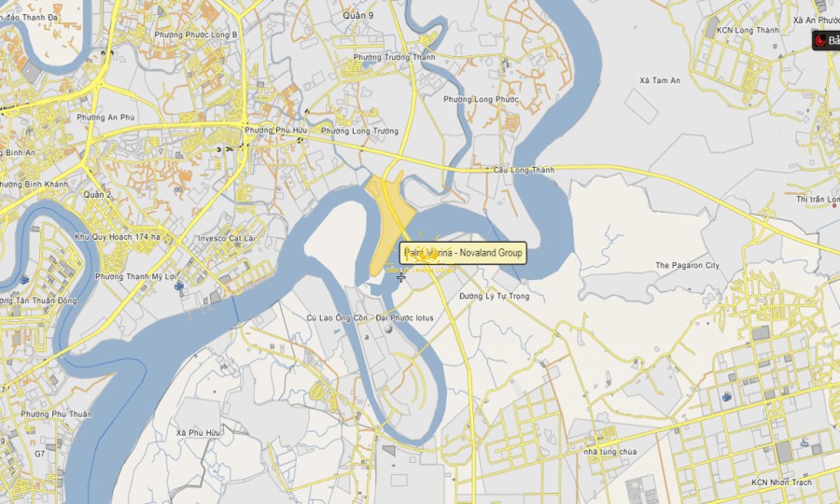This screenshot has width=840, height=504.
Task: Select the Cù Lao Ông Cồn - Đại Phước lotus label
Action: coord(370,318)
